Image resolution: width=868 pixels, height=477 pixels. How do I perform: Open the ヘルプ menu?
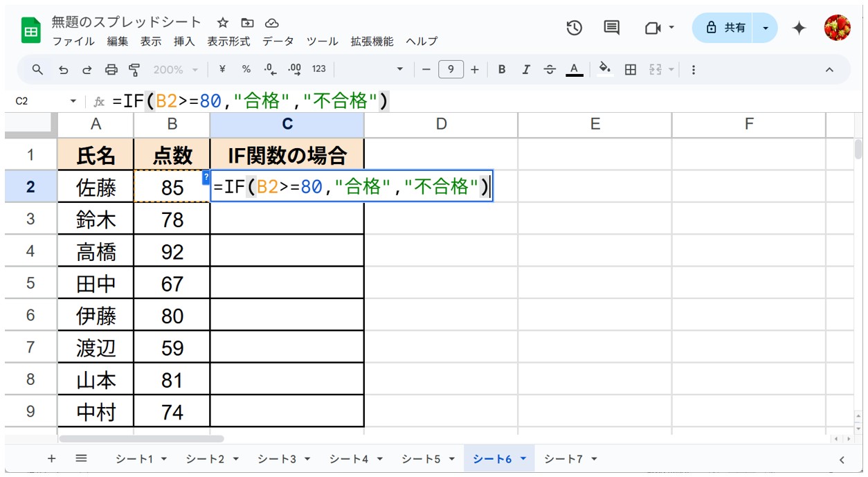pyautogui.click(x=422, y=42)
